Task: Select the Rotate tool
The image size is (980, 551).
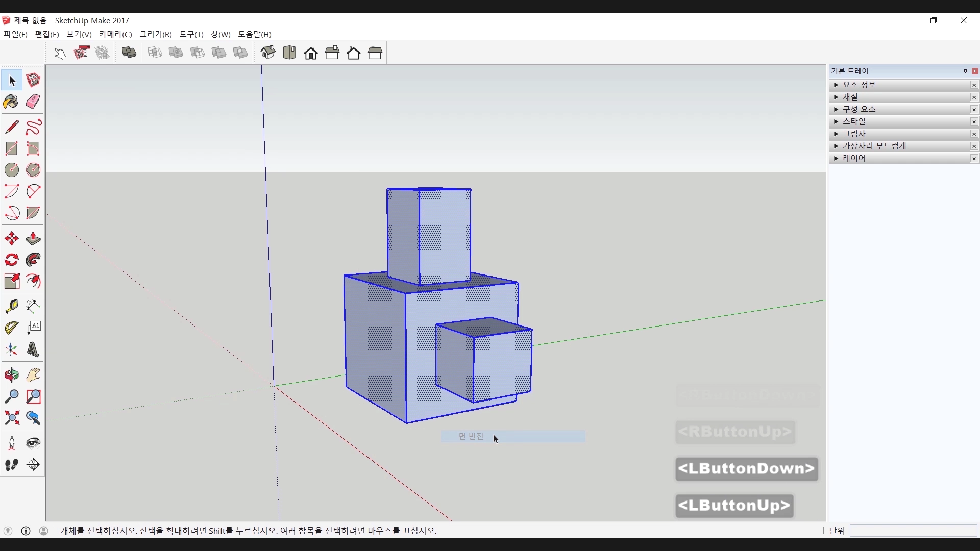Action: [11, 260]
